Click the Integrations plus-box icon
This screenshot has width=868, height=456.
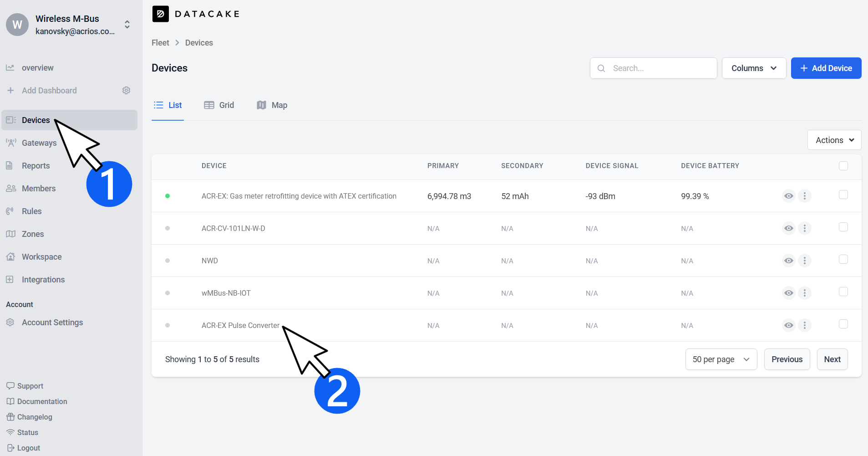click(x=10, y=280)
